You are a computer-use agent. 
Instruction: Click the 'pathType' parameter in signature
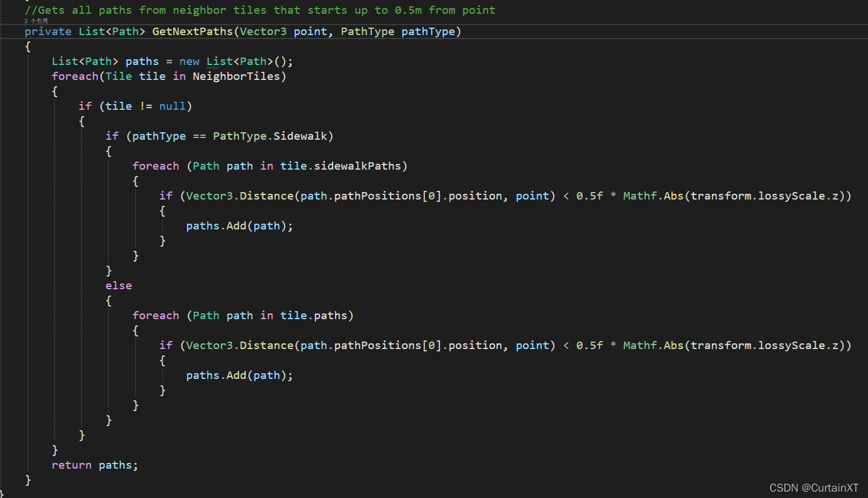point(428,31)
